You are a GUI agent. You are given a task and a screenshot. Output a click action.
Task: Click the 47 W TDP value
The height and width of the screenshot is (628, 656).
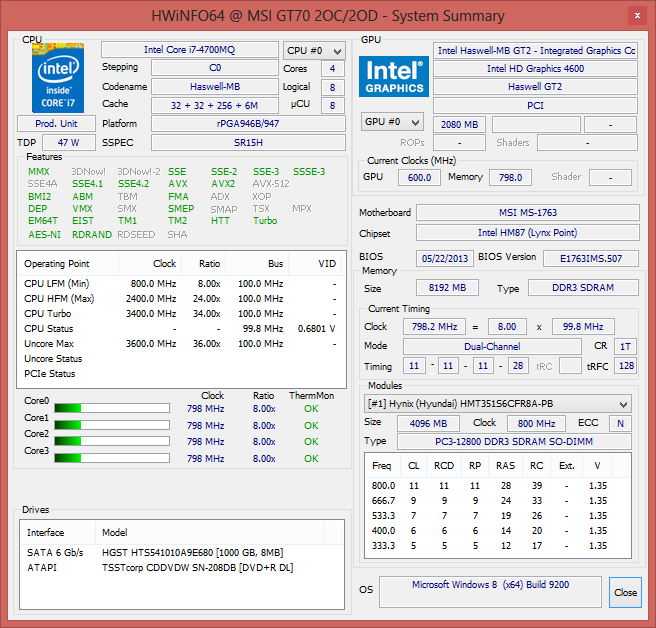tap(69, 143)
